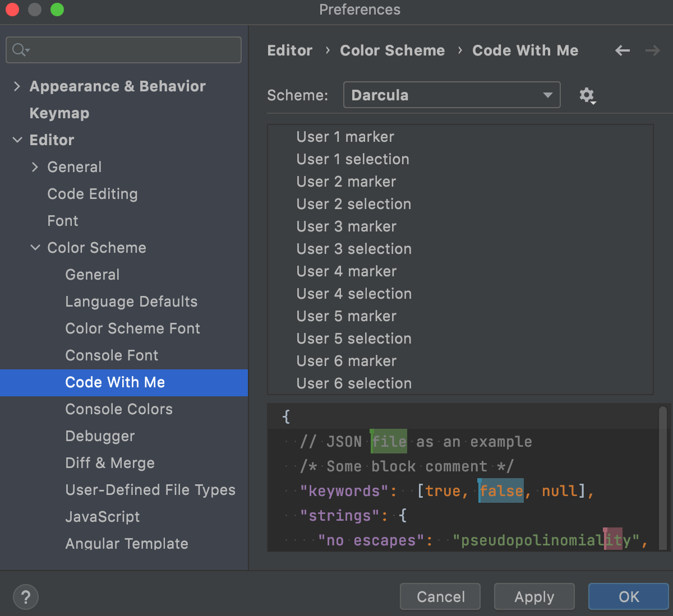The width and height of the screenshot is (673, 616).
Task: Click inside the settings search box
Action: click(123, 50)
